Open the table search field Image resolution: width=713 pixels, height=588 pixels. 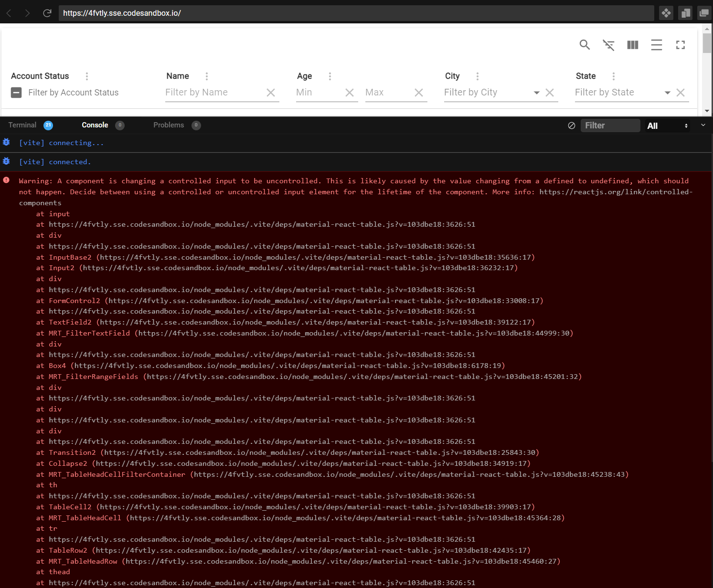coord(585,44)
